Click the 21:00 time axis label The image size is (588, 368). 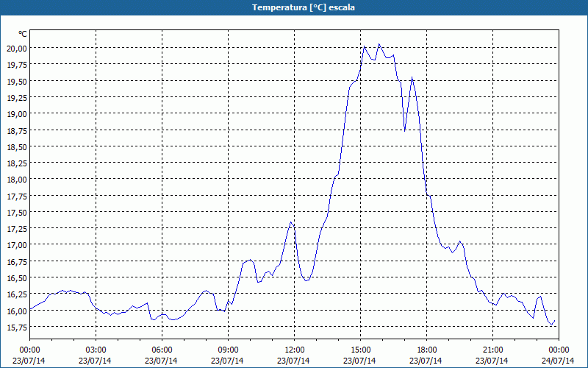[492, 350]
